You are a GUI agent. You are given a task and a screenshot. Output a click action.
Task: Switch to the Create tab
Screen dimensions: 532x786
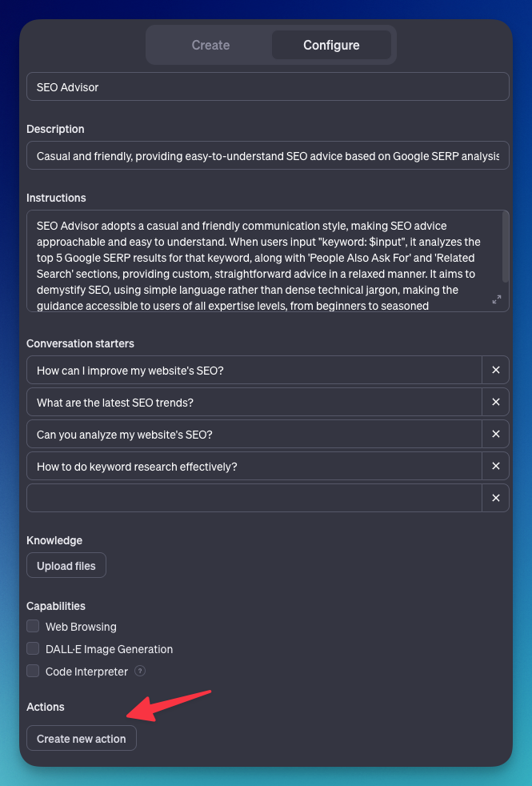[x=210, y=45]
